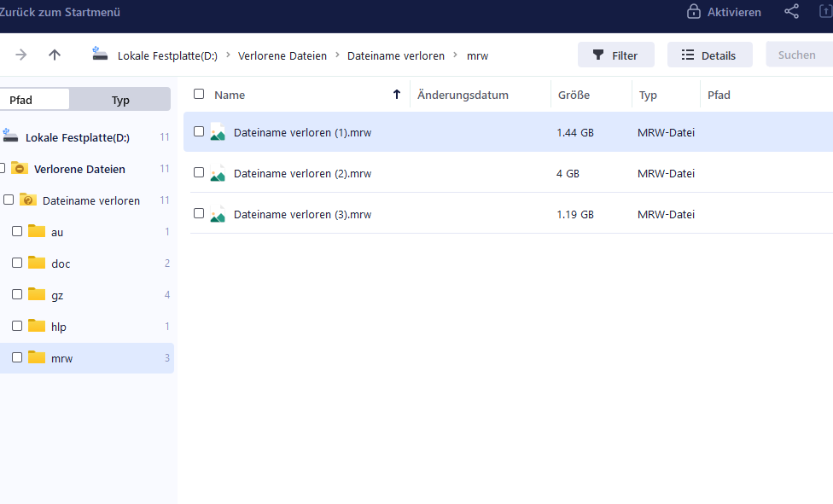Switch to the Pfad tab

pyautogui.click(x=34, y=99)
